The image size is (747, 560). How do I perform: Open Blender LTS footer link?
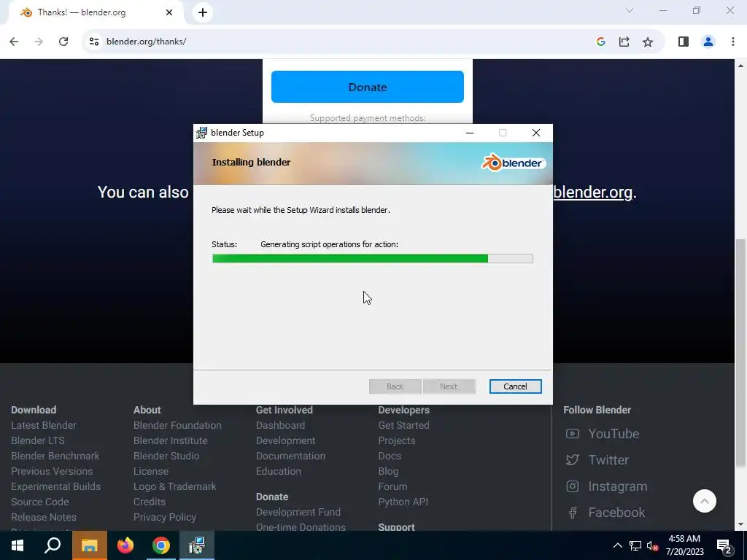tap(38, 440)
